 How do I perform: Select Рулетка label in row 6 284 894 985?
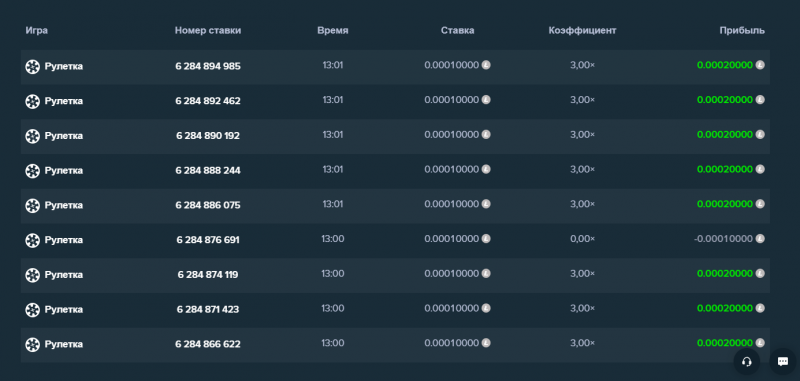pyautogui.click(x=64, y=66)
